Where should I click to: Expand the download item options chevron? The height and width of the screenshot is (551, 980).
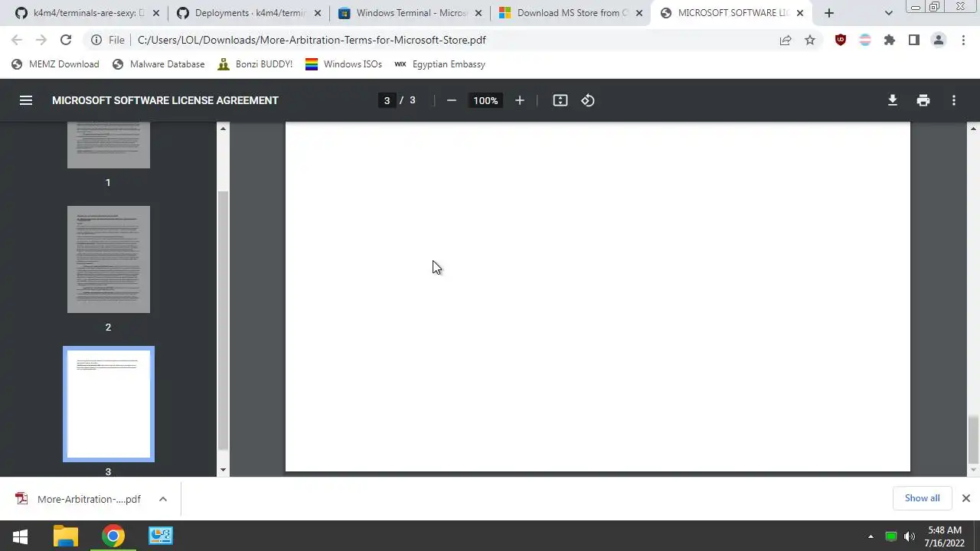(x=163, y=499)
